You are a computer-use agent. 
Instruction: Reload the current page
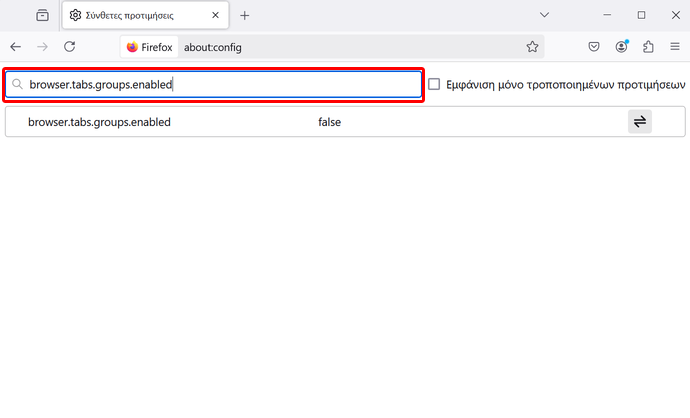pyautogui.click(x=70, y=47)
